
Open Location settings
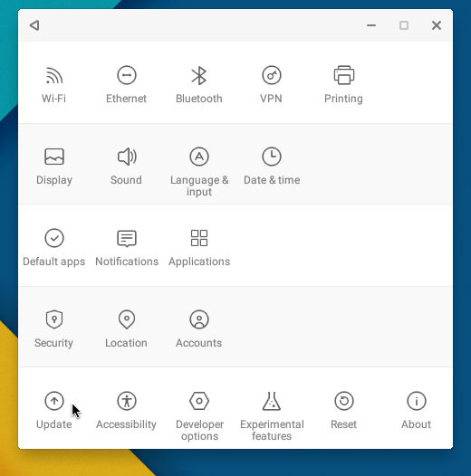pyautogui.click(x=127, y=328)
